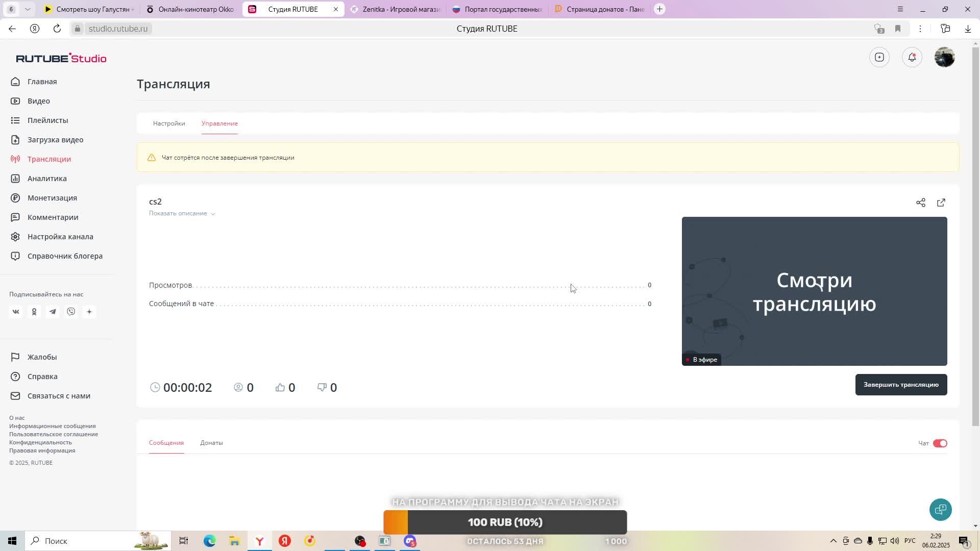Click the Справка question mark icon

[x=15, y=377]
